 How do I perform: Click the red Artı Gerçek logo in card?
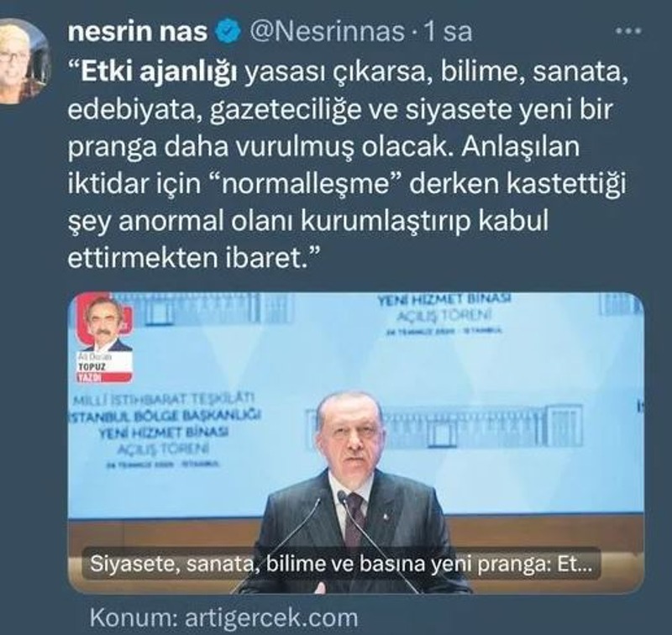(103, 317)
